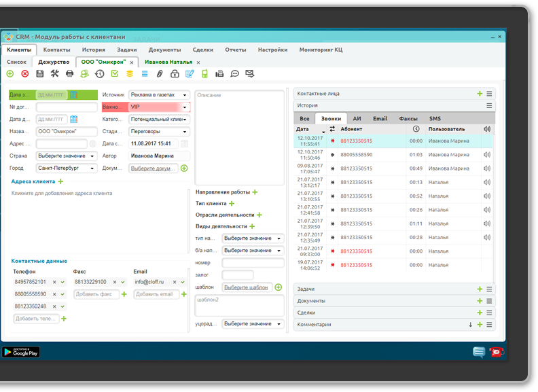Click the yellow coins deals icon
This screenshot has height=392, width=538.
(130, 74)
